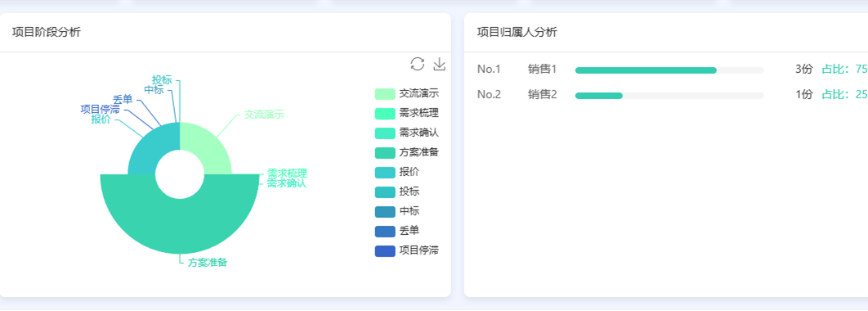Click the 需求梳理 chart label by the pie
The height and width of the screenshot is (311, 868).
coord(287,174)
